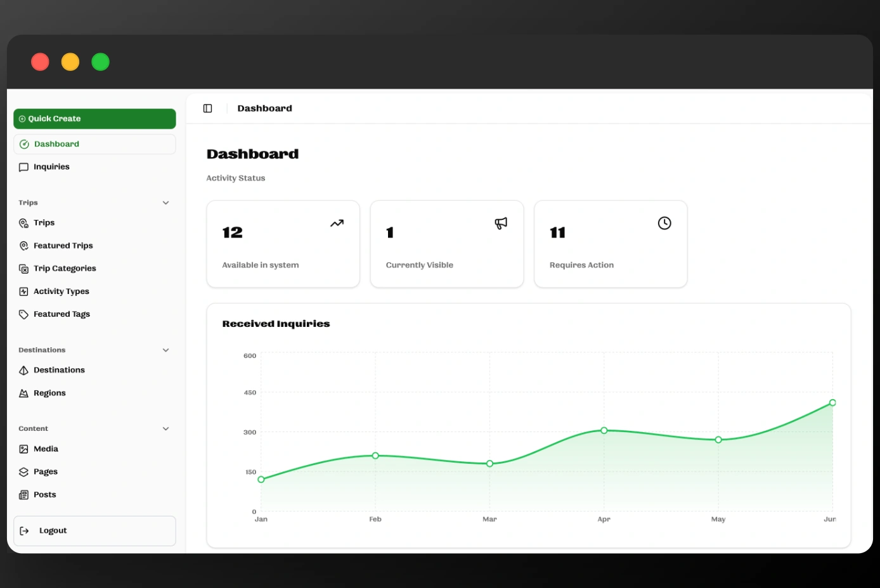
Task: Click the Activity Types pulse icon
Action: coord(23,291)
